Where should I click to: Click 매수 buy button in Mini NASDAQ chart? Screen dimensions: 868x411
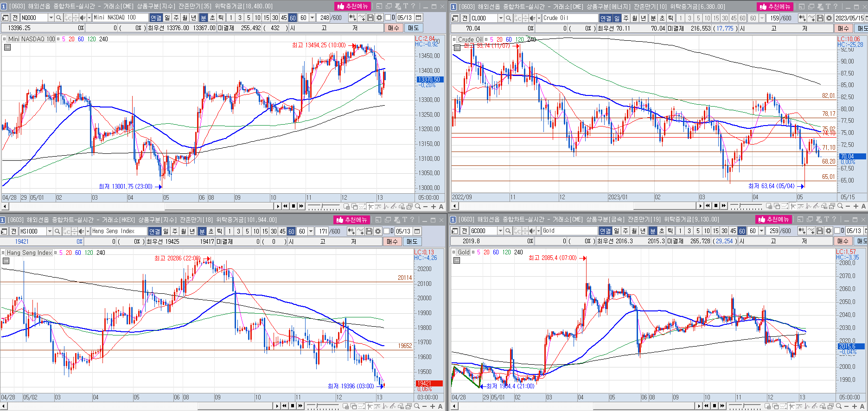tap(393, 28)
